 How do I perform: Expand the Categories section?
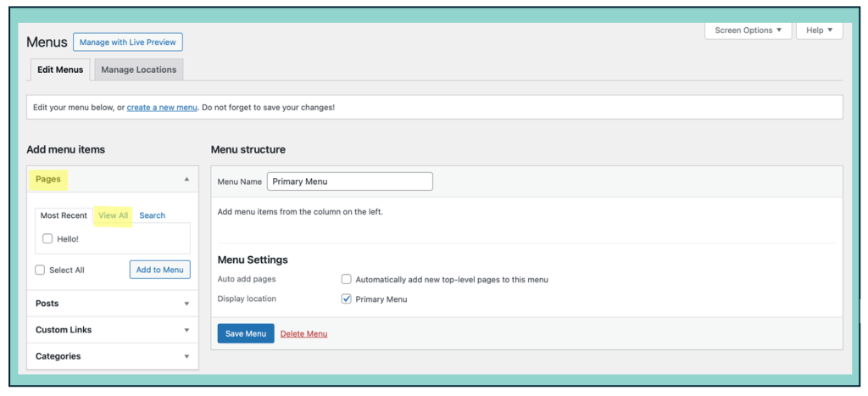pyautogui.click(x=186, y=356)
